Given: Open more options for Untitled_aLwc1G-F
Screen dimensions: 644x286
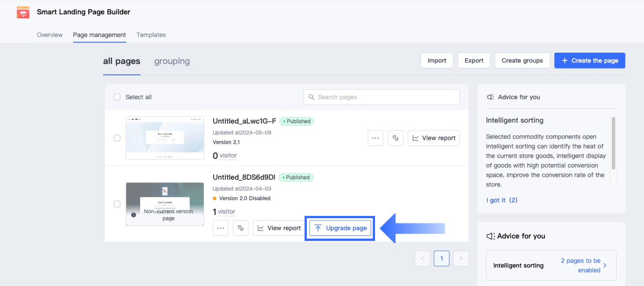Looking at the screenshot, I should (375, 138).
